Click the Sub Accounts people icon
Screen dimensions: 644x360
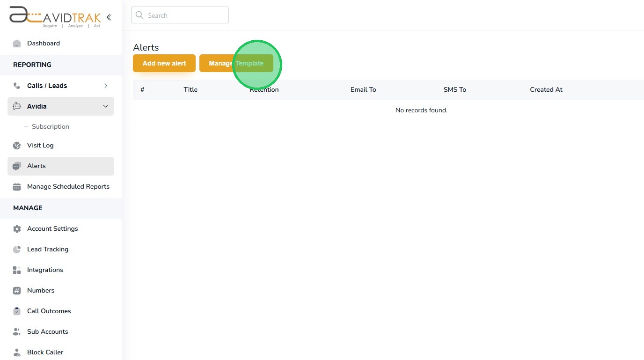pos(17,332)
